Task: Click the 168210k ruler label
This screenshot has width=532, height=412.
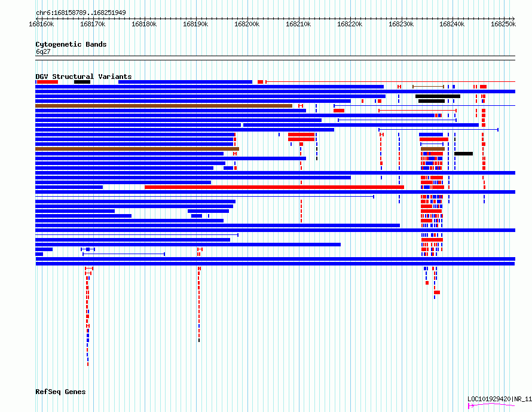Action: click(298, 24)
